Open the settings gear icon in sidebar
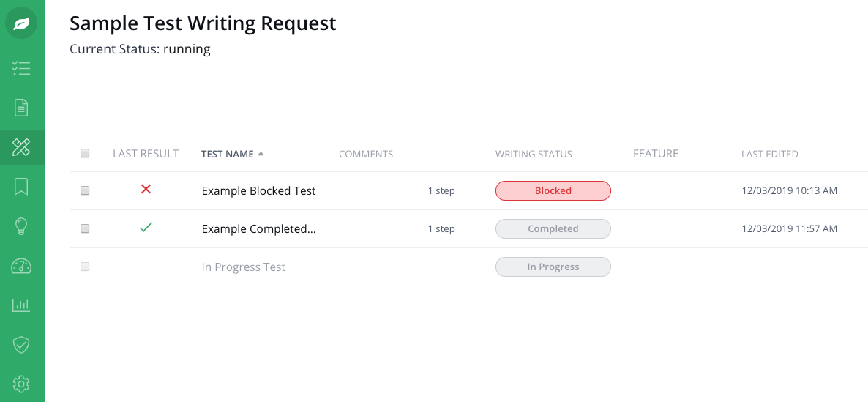This screenshot has height=402, width=868. point(21,384)
